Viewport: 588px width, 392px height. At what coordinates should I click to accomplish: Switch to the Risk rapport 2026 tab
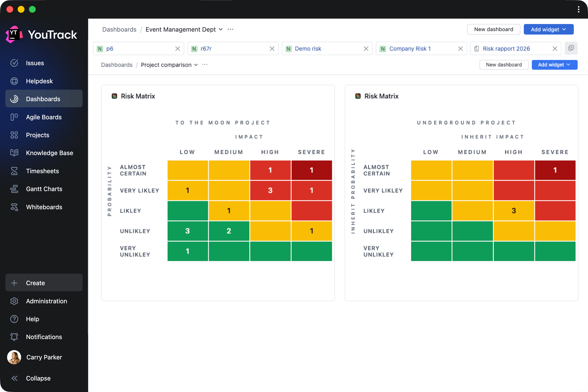506,49
